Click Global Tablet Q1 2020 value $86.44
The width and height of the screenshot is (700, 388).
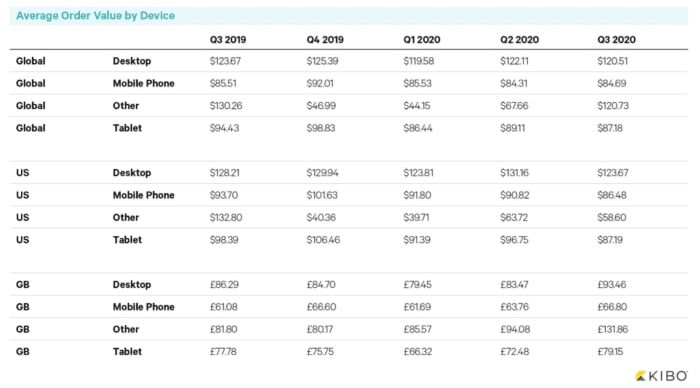pyautogui.click(x=417, y=128)
